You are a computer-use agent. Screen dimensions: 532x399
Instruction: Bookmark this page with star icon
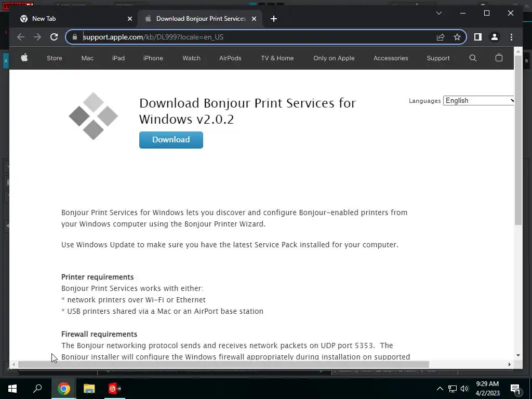457,37
